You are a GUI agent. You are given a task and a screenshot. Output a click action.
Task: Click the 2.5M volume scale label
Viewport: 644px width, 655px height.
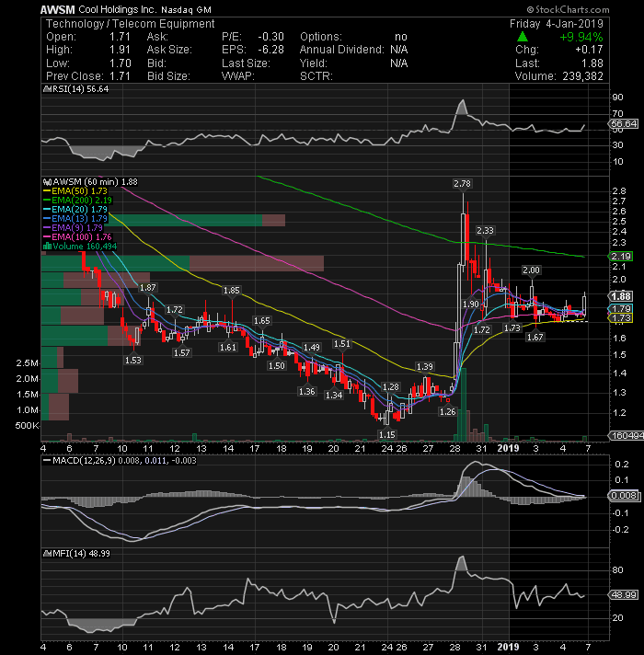(28, 363)
